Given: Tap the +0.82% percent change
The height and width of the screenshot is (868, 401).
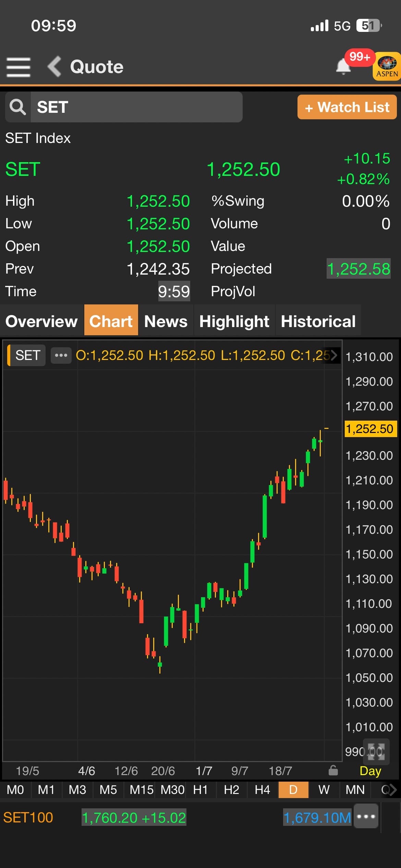Looking at the screenshot, I should (363, 179).
